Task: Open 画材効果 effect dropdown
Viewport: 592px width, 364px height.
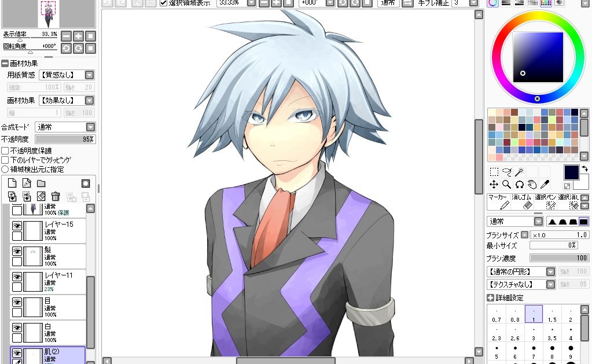Action: (x=89, y=101)
